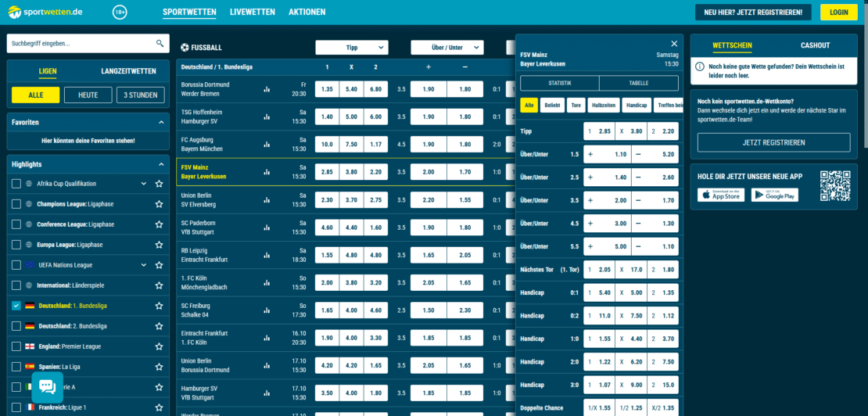Check Deutschland 2. Bundesliga checkbox
The height and width of the screenshot is (416, 868).
pyautogui.click(x=16, y=326)
